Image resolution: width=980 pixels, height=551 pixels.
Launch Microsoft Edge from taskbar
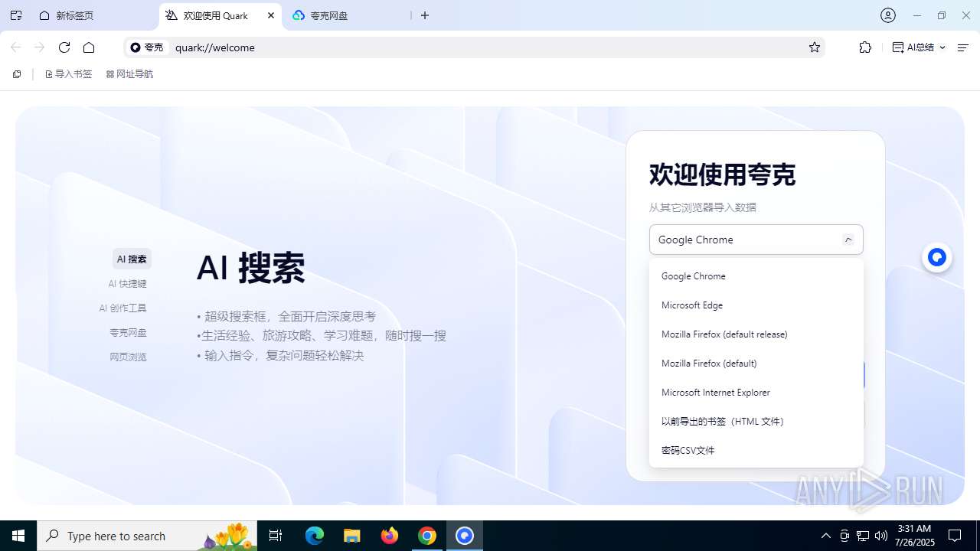pos(315,536)
